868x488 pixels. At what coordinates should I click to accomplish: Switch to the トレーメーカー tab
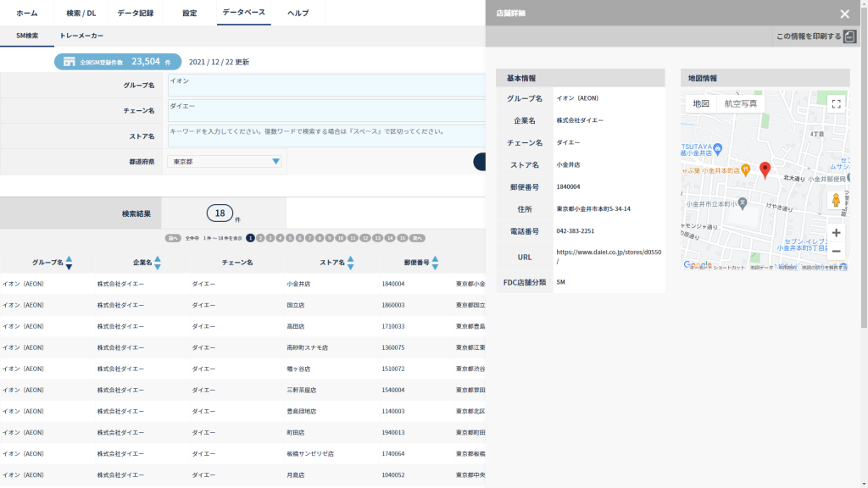[x=81, y=36]
